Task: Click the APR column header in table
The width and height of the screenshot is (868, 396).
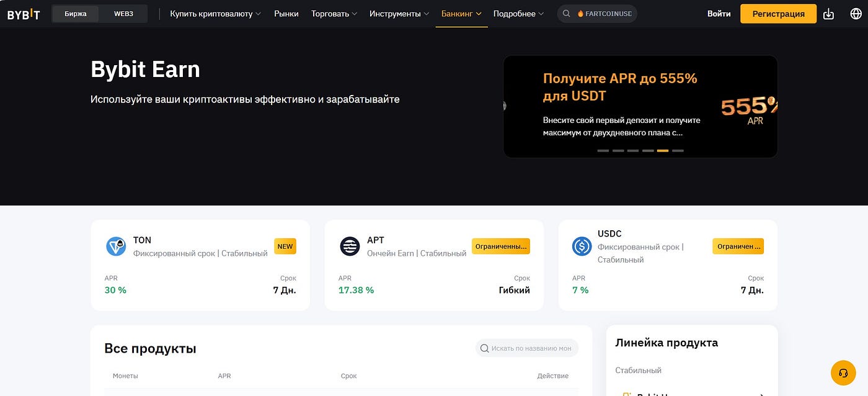Action: (224, 376)
